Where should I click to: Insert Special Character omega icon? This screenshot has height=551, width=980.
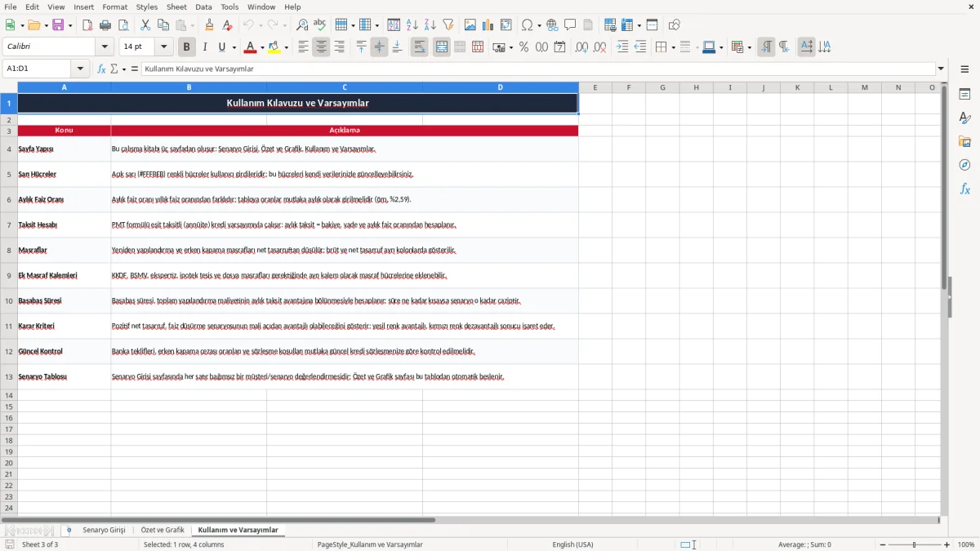click(527, 25)
